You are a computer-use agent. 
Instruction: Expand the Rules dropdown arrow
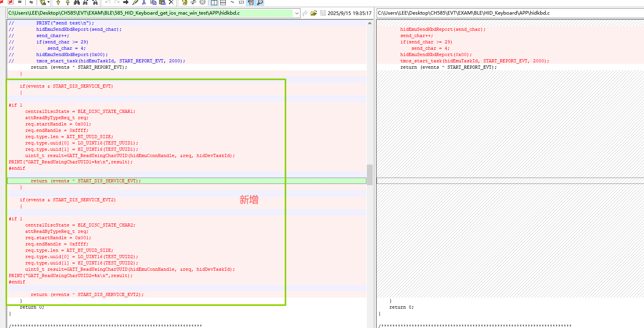click(x=48, y=2)
